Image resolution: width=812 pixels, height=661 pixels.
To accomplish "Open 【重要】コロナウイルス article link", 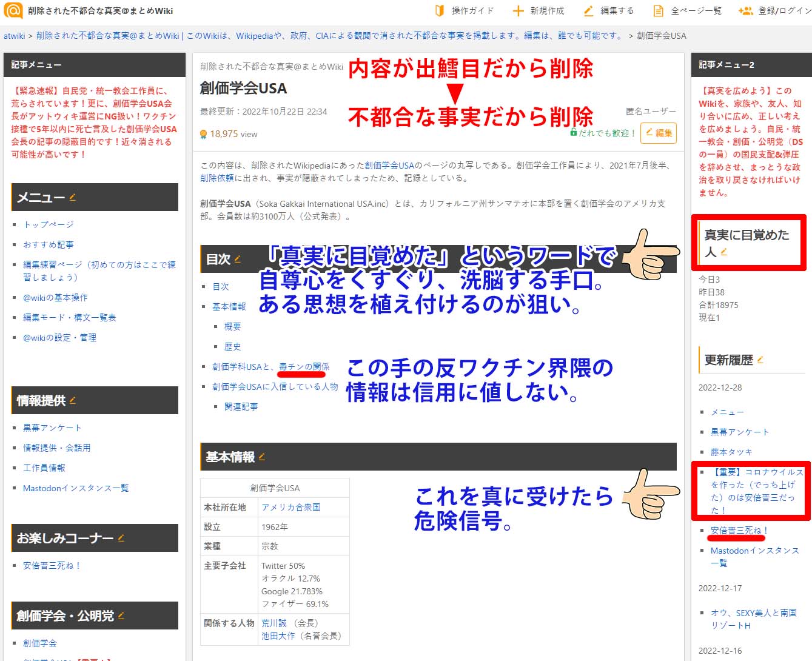I will pyautogui.click(x=757, y=491).
